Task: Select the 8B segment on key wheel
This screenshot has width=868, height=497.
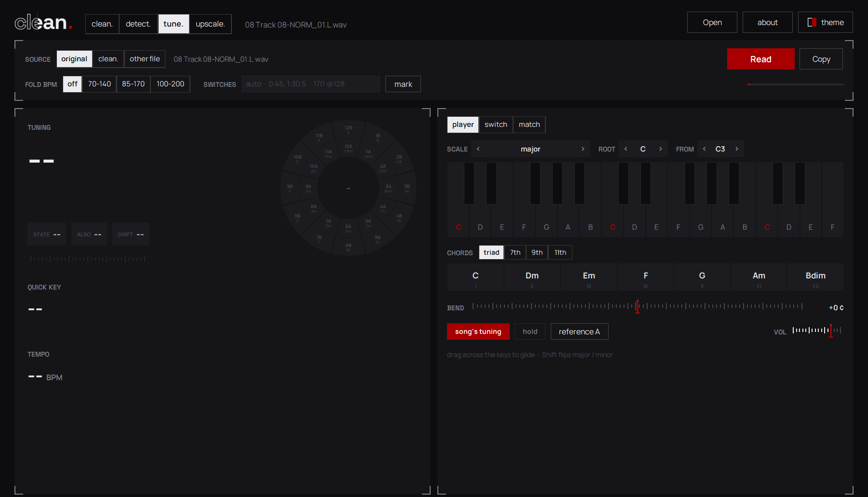Action: coord(298,217)
